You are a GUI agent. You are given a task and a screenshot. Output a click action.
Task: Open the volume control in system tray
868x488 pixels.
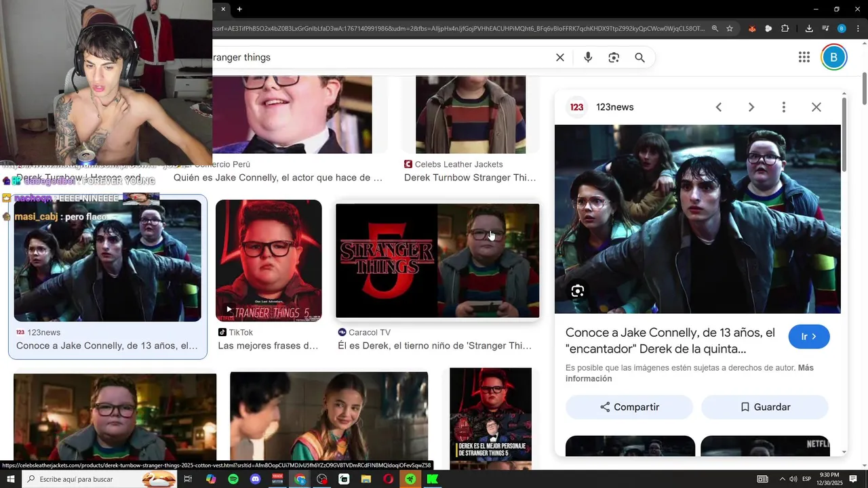793,479
